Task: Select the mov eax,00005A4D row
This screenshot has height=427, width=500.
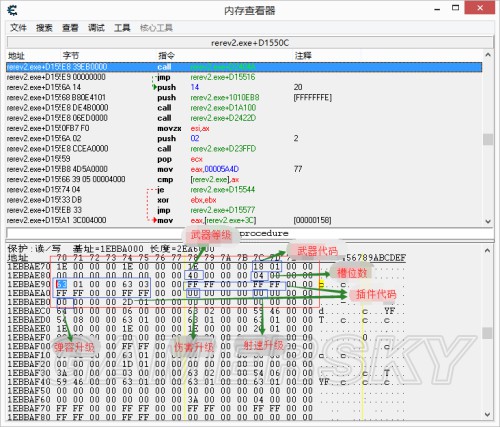Action: [x=244, y=169]
